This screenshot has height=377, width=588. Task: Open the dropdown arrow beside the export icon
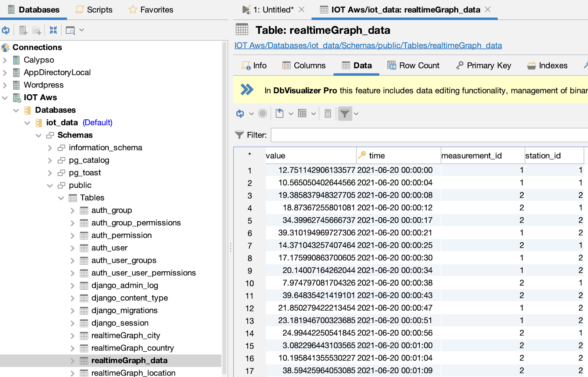point(291,114)
